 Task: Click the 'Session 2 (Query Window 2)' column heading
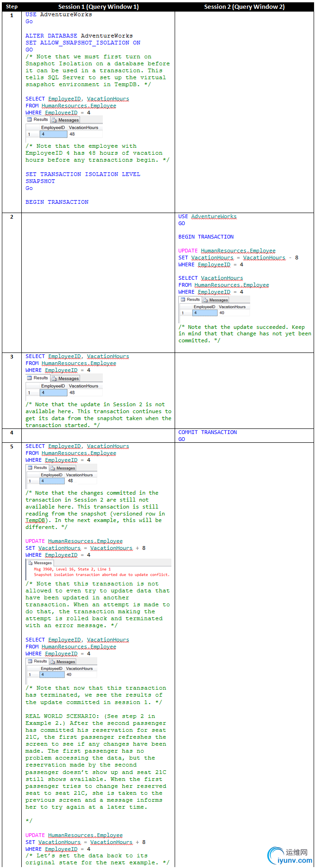coord(244,6)
